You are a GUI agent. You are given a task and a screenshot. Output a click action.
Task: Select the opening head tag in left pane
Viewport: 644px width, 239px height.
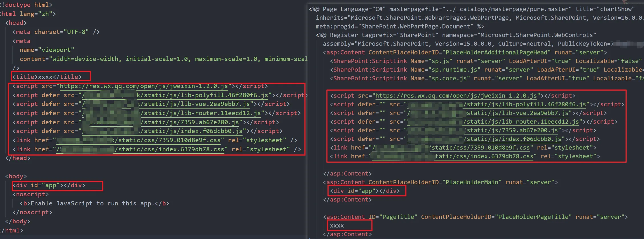pyautogui.click(x=16, y=23)
